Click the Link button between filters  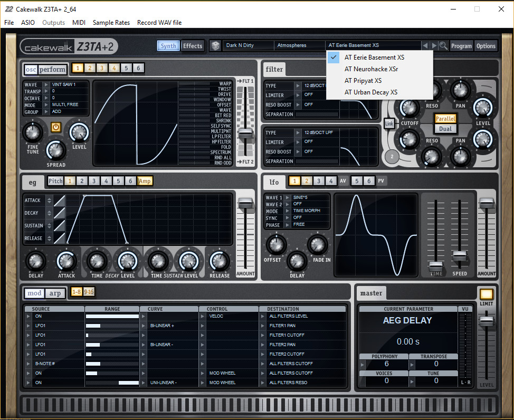pyautogui.click(x=390, y=123)
